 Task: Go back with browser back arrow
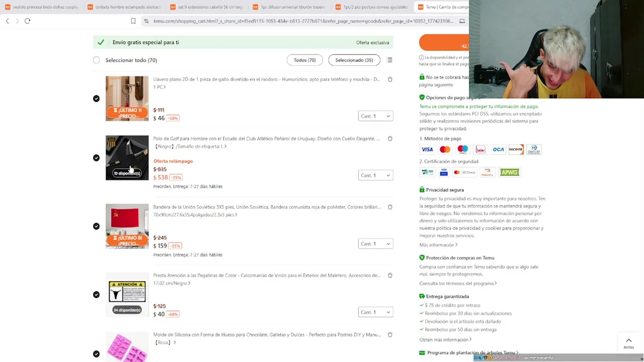tap(7, 21)
